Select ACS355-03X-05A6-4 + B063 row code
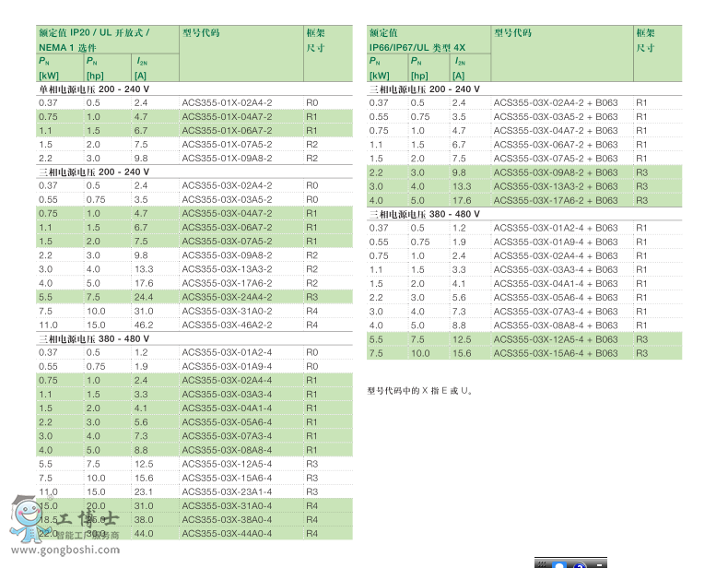Screen dimensions: 728x568 click(556, 298)
